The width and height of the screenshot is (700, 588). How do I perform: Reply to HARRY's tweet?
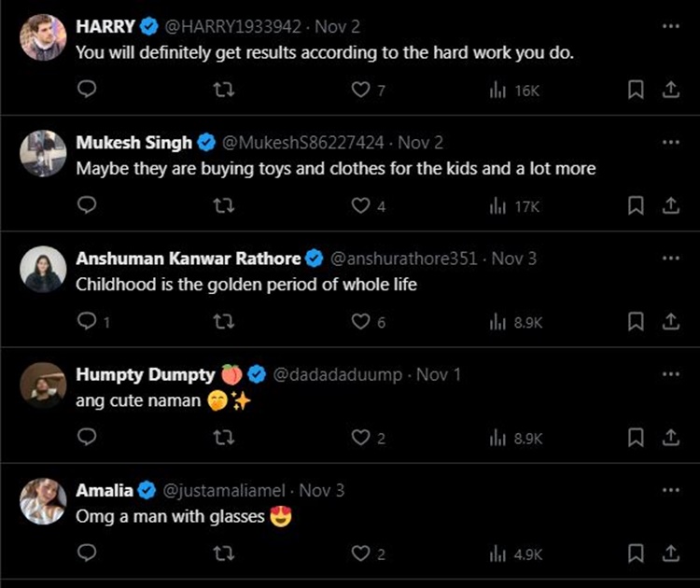(x=87, y=90)
